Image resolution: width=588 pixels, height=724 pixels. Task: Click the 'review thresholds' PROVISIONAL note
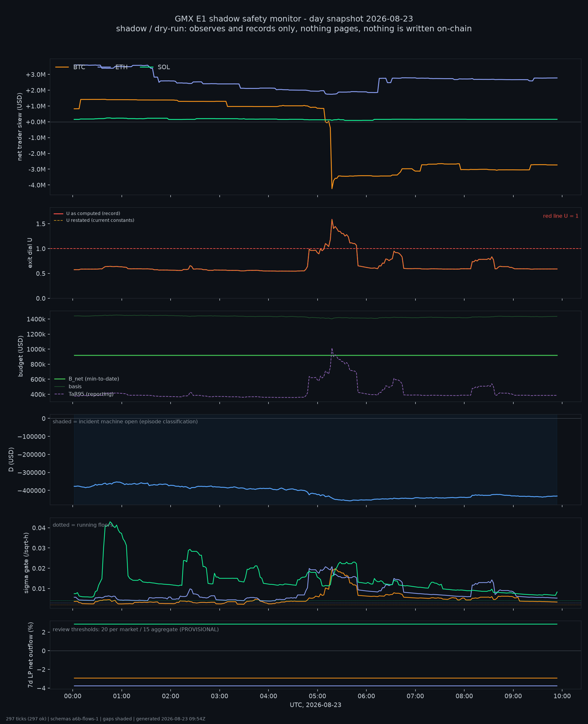136,630
